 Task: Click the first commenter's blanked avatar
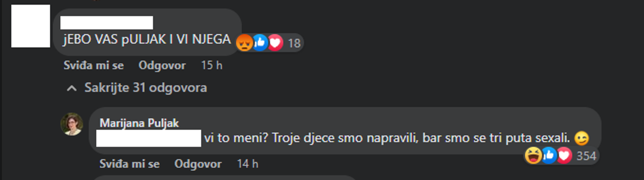pyautogui.click(x=31, y=26)
